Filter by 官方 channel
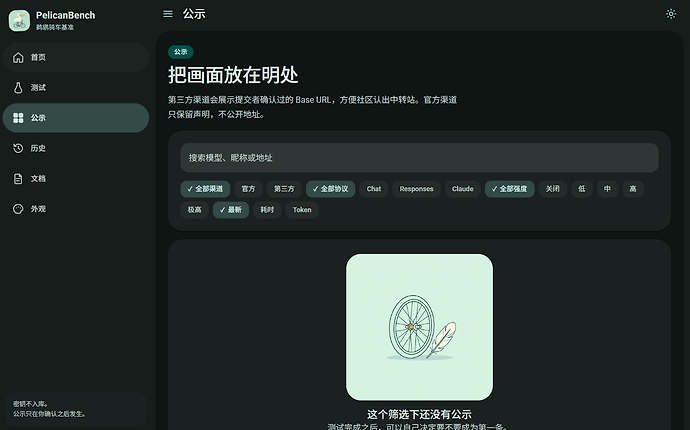The height and width of the screenshot is (430, 690). [248, 189]
